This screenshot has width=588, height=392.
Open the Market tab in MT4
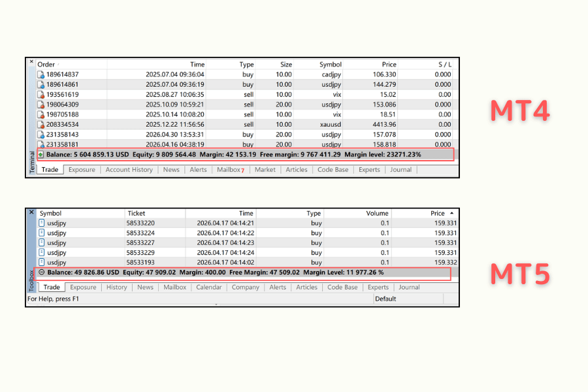(x=265, y=170)
